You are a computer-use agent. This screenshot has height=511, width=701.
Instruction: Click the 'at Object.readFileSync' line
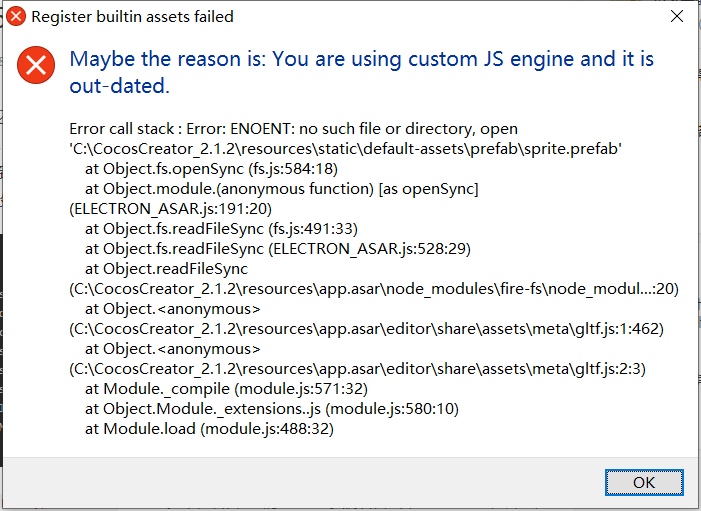click(166, 269)
